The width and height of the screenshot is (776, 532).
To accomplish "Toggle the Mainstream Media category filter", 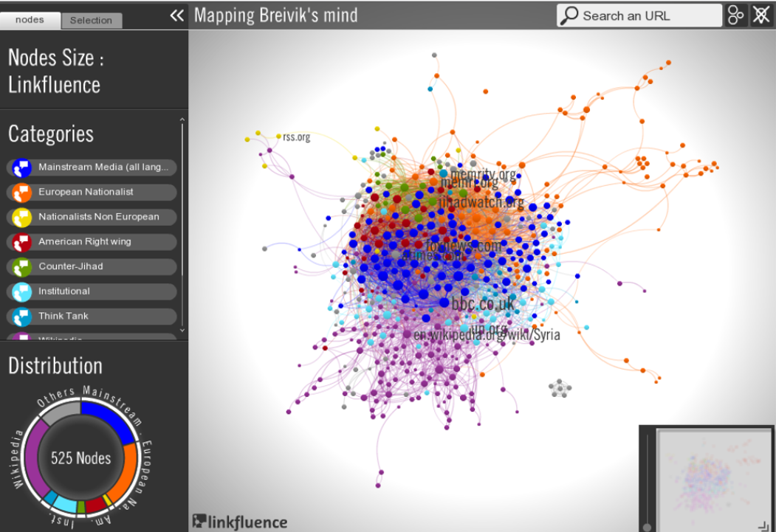I will (92, 167).
